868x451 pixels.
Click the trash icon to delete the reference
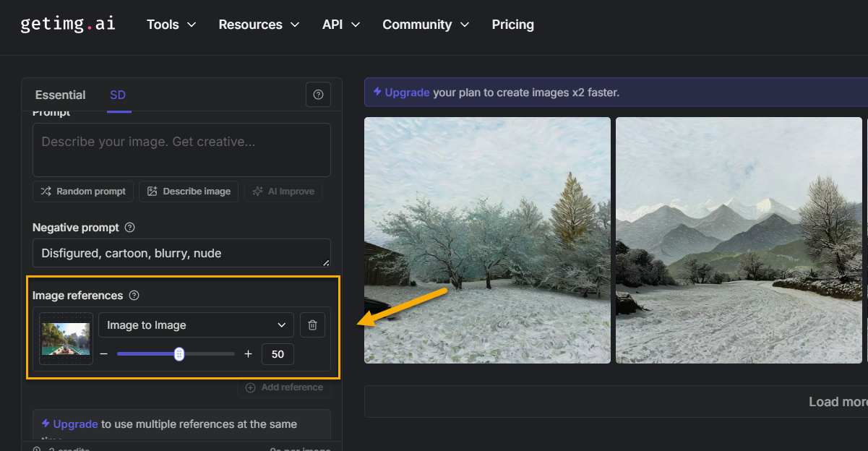pyautogui.click(x=313, y=325)
